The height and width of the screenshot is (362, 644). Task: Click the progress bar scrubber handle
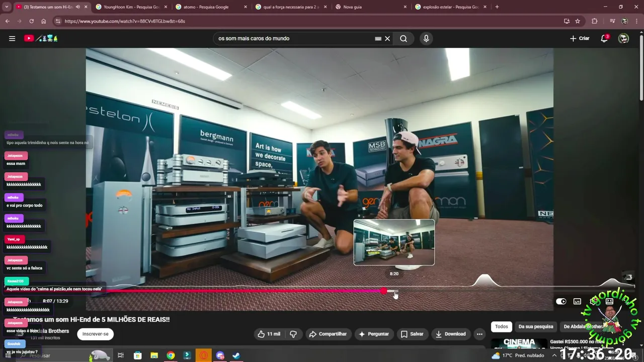pyautogui.click(x=384, y=291)
